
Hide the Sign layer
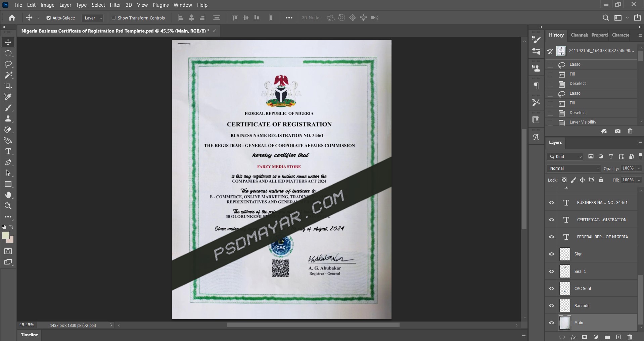click(x=551, y=254)
